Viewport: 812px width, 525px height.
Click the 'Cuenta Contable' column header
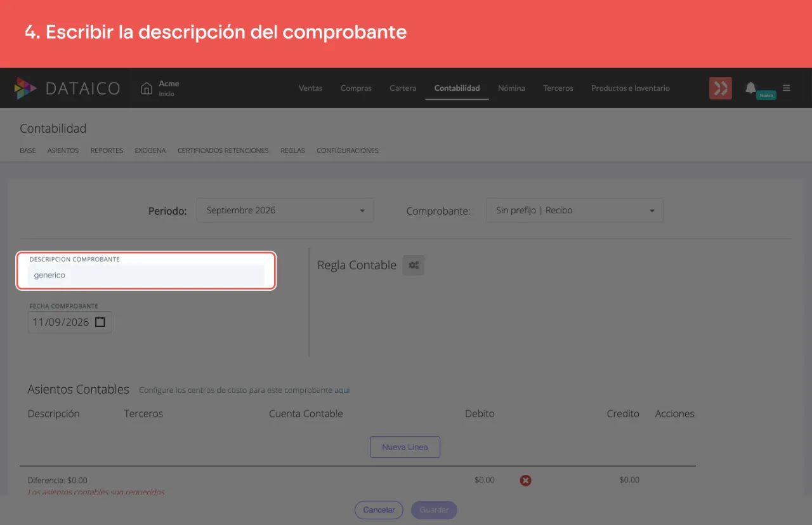[x=306, y=414]
